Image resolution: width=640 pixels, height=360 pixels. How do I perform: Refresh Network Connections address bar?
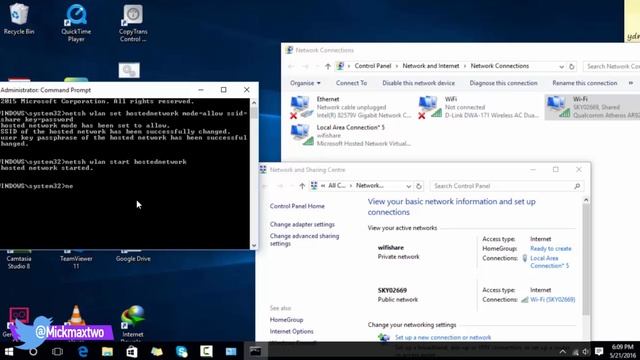point(571,67)
